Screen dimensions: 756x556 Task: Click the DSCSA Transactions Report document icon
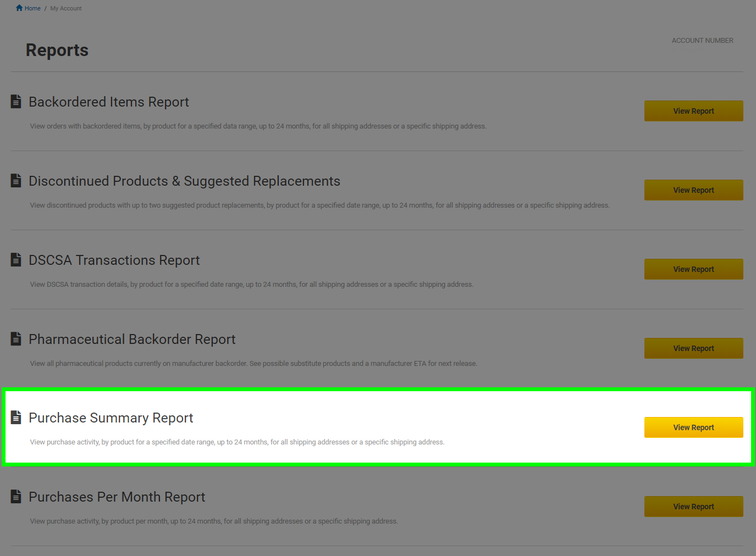(16, 260)
